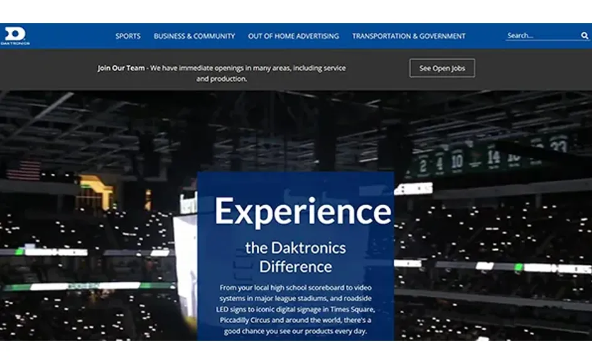Open the Out of Home Advertising menu
The image size is (592, 364).
[293, 36]
